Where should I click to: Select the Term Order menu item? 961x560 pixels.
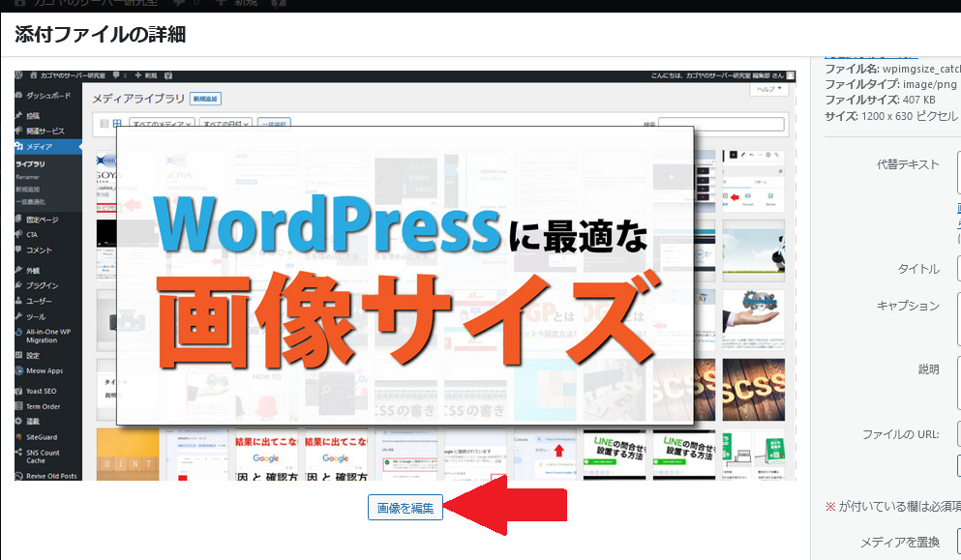43,406
